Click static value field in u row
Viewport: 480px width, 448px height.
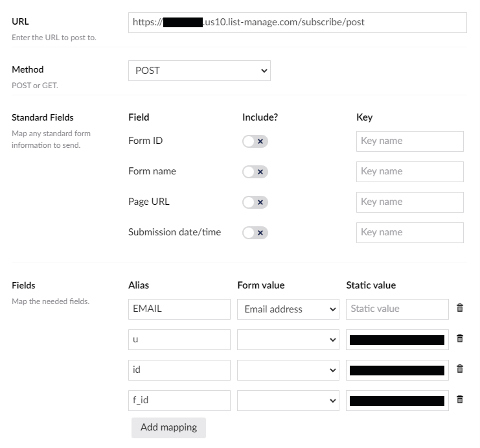pyautogui.click(x=397, y=340)
